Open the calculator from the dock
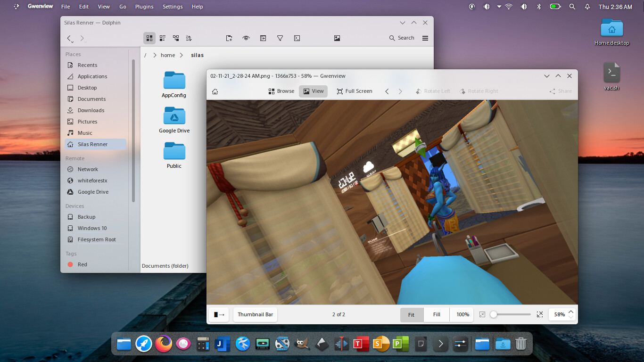The image size is (644, 362). click(203, 344)
